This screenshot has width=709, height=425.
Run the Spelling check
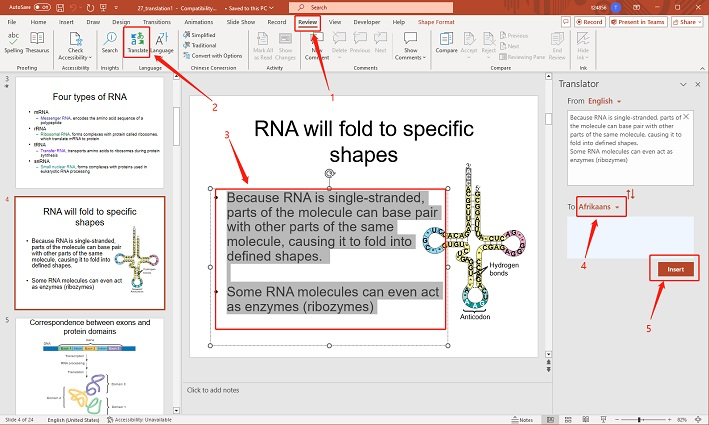click(14, 42)
